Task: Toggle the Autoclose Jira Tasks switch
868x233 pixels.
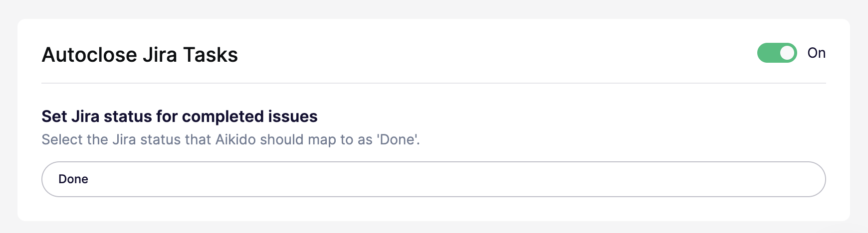Action: pos(777,53)
